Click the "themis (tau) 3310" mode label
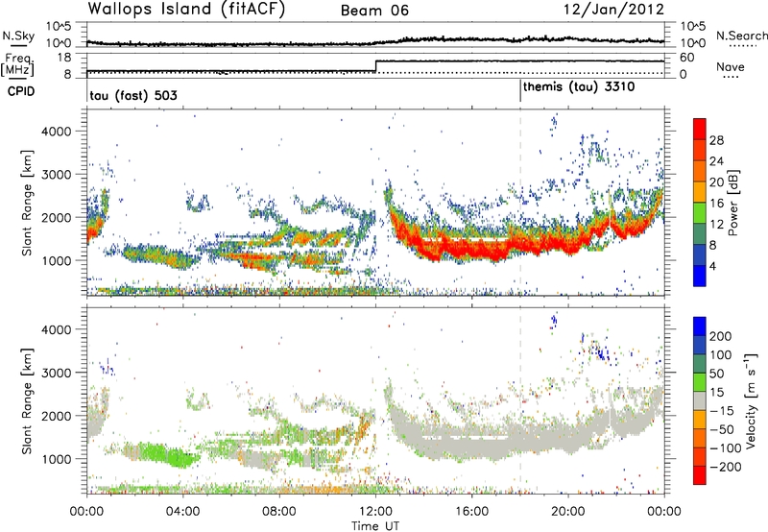Image resolution: width=768 pixels, height=532 pixels. pos(579,87)
